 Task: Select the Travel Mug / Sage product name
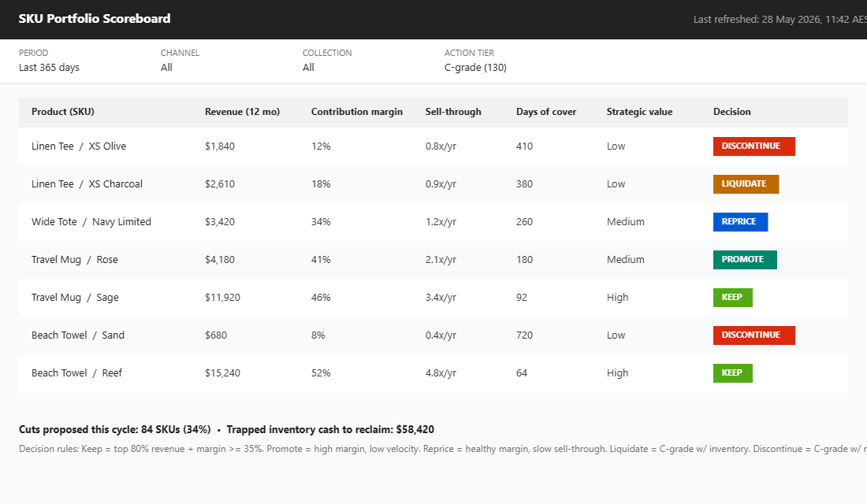pyautogui.click(x=75, y=298)
